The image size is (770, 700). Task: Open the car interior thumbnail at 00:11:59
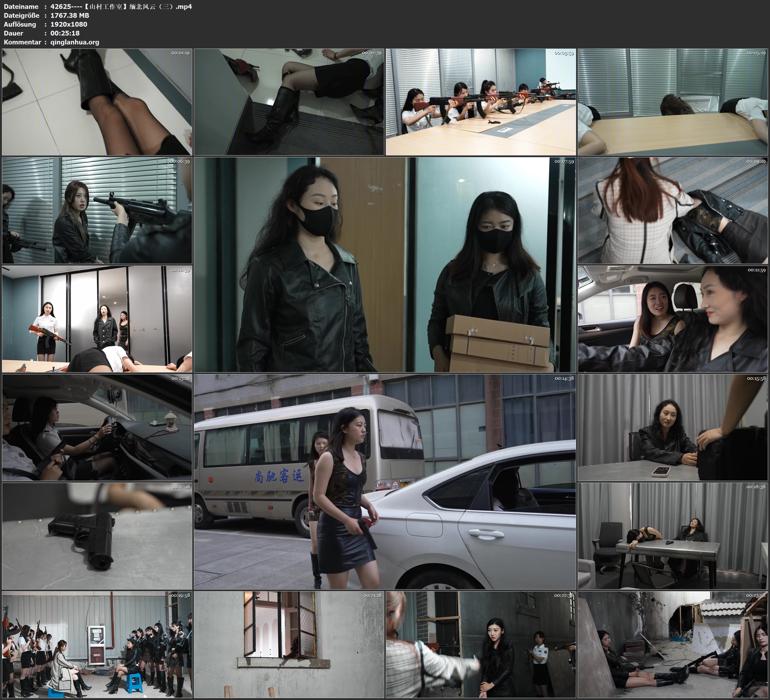coord(673,319)
